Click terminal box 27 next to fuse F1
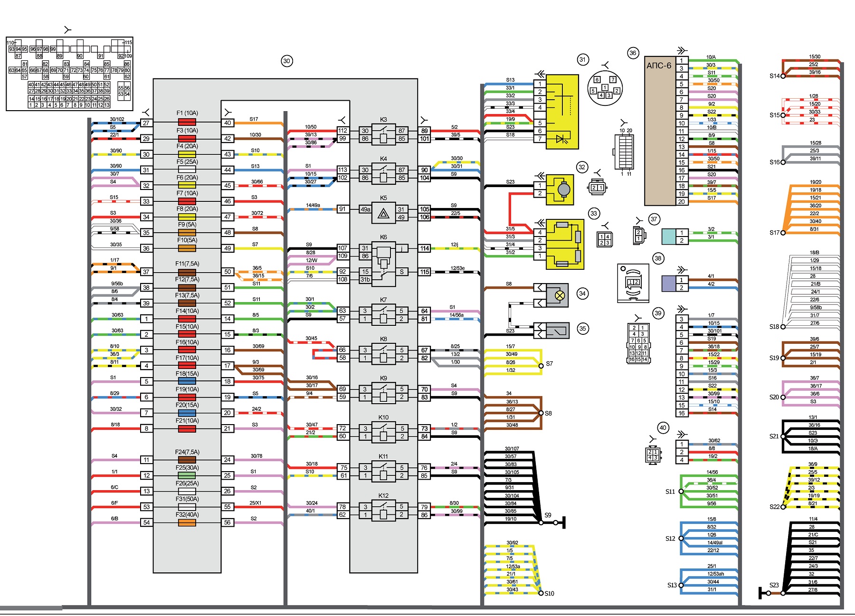 [146, 123]
